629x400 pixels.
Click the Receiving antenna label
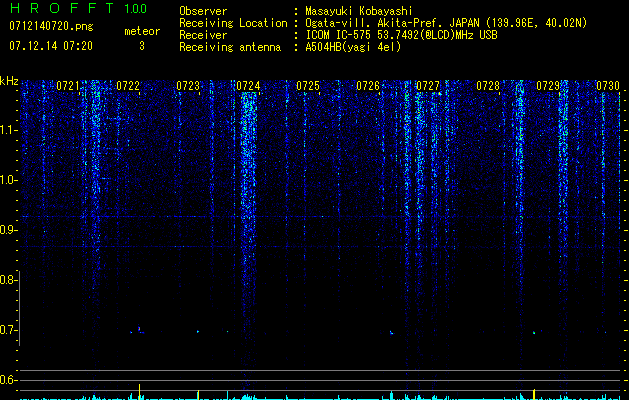(x=230, y=47)
